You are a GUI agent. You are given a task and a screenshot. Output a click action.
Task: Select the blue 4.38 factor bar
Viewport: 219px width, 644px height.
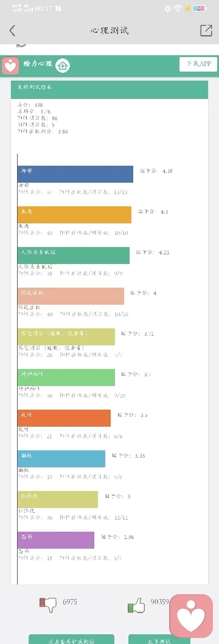pyautogui.click(x=75, y=174)
